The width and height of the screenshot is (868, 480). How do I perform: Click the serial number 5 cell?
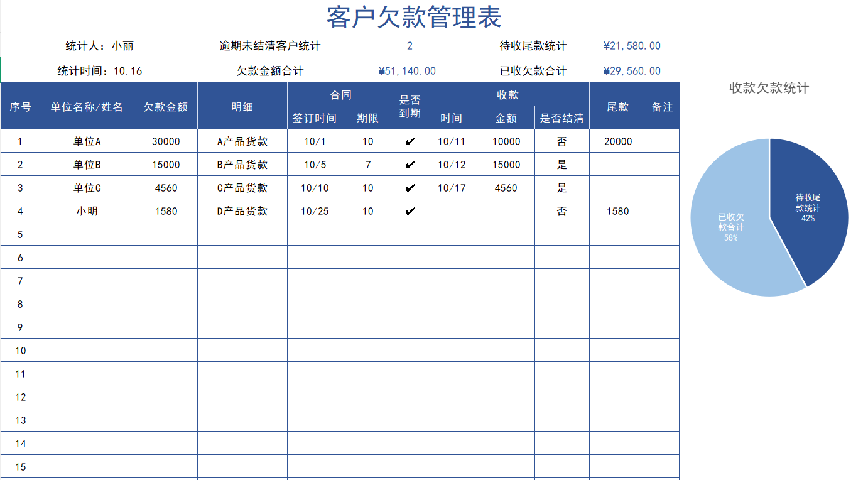point(20,234)
